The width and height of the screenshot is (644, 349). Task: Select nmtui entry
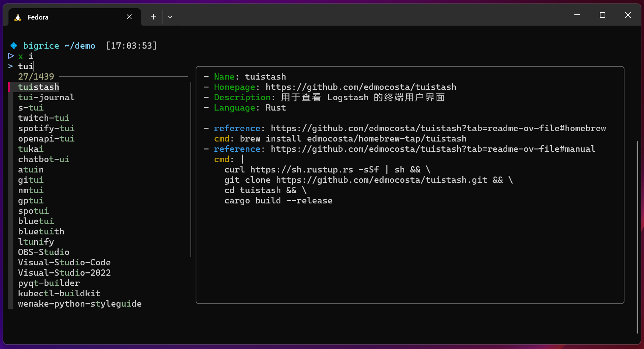tap(31, 190)
